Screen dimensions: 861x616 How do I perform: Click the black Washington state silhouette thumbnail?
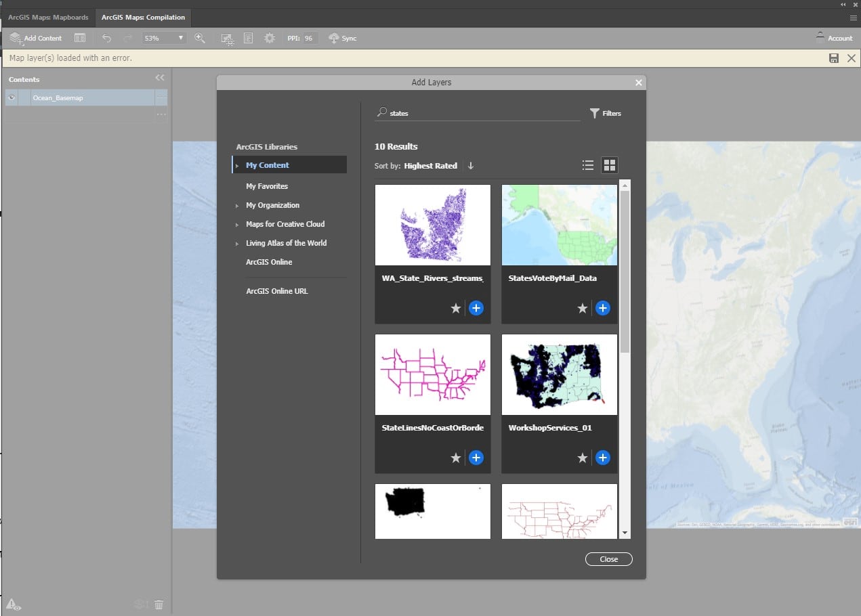point(433,511)
